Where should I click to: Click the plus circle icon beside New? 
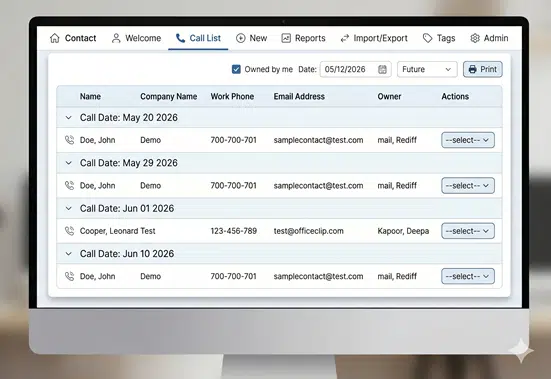tap(241, 38)
